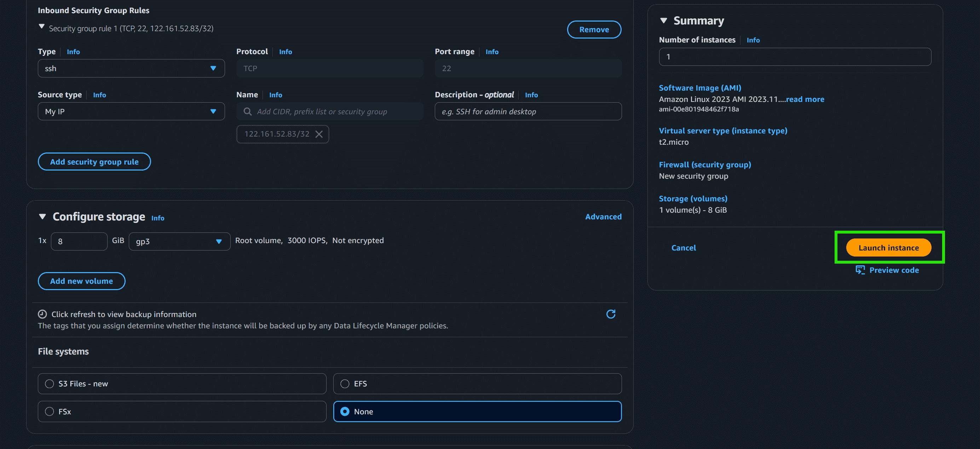The width and height of the screenshot is (980, 449).
Task: Open Storage (volumes) summary link
Action: pyautogui.click(x=693, y=198)
